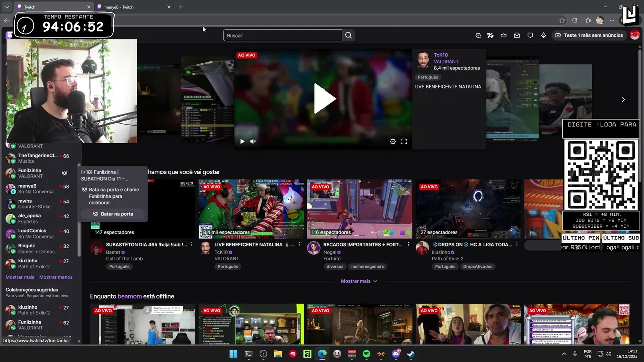Open options menu for DROPS ON card
This screenshot has width=644, height=362.
point(517,245)
